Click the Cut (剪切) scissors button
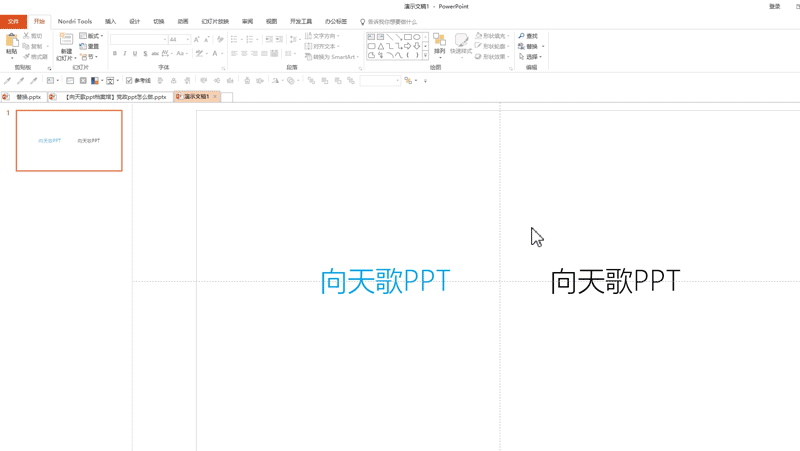The height and width of the screenshot is (451, 800). (x=33, y=36)
